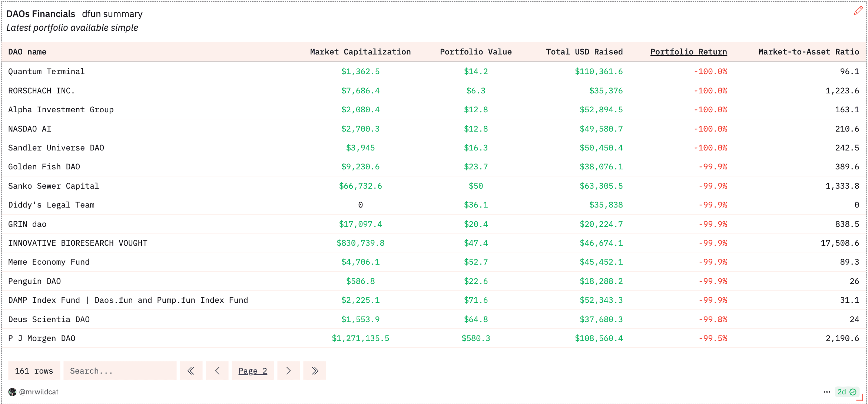This screenshot has width=868, height=404.
Task: Select Alpha Investment Group row name
Action: coord(61,110)
